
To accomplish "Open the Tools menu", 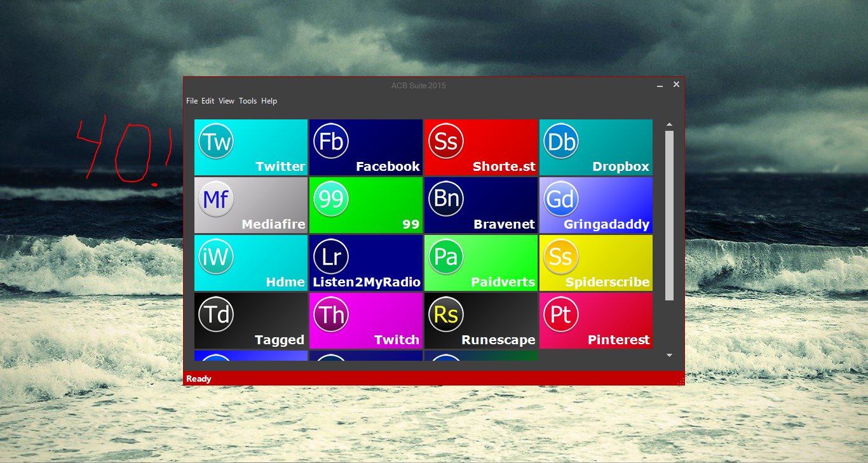I will 248,101.
